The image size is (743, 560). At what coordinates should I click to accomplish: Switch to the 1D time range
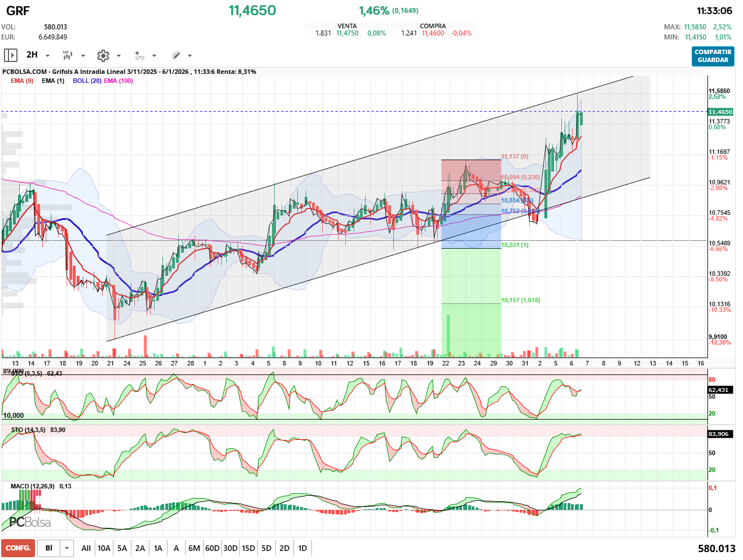click(302, 548)
